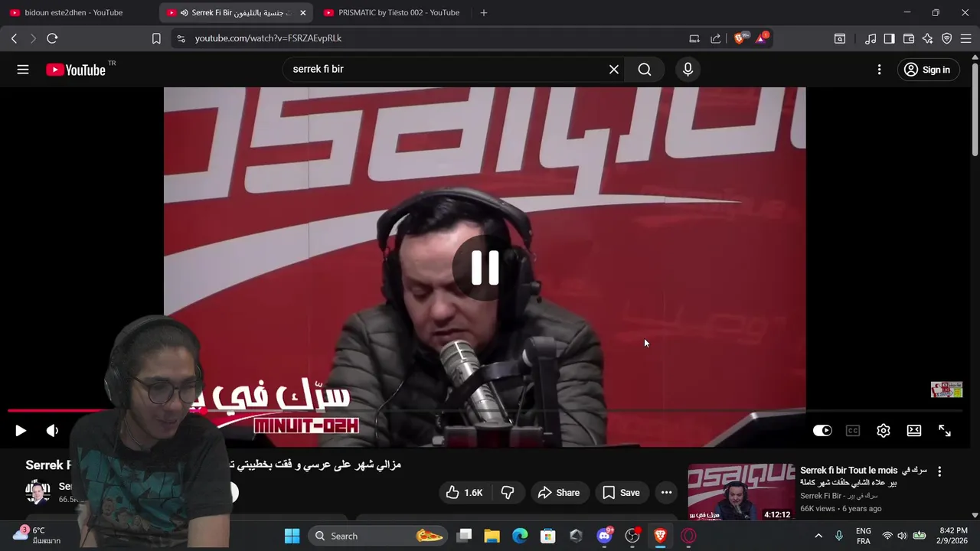The image size is (980, 551).
Task: Open OBS Studio from taskbar
Action: pos(632,536)
